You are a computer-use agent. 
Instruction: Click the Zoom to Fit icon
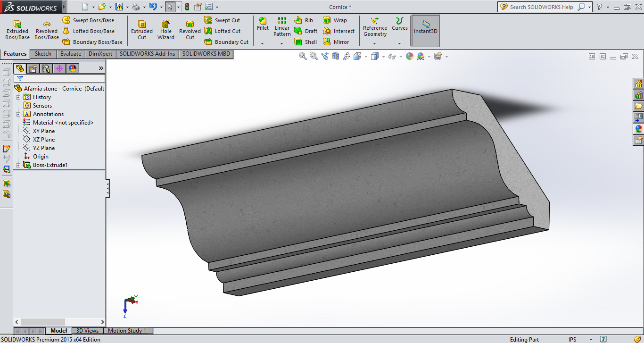click(x=303, y=56)
